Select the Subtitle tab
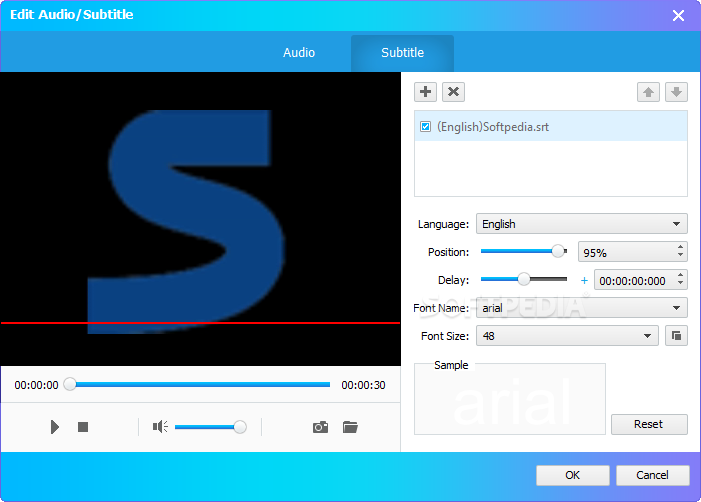 (x=402, y=53)
